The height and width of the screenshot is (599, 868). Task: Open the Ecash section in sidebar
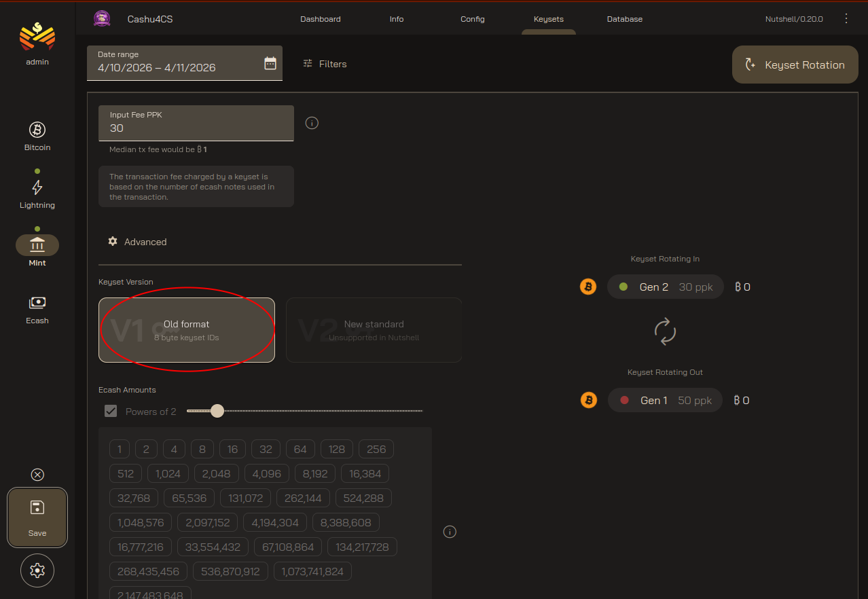pos(37,309)
